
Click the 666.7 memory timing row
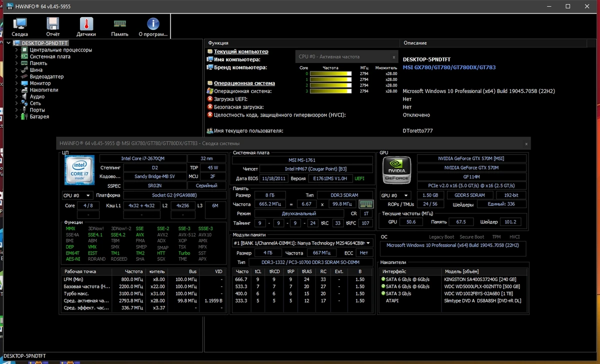[x=303, y=279]
